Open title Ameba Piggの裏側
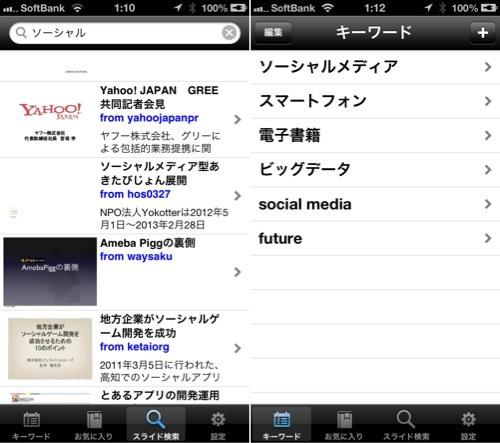The image size is (500, 443). point(148,243)
